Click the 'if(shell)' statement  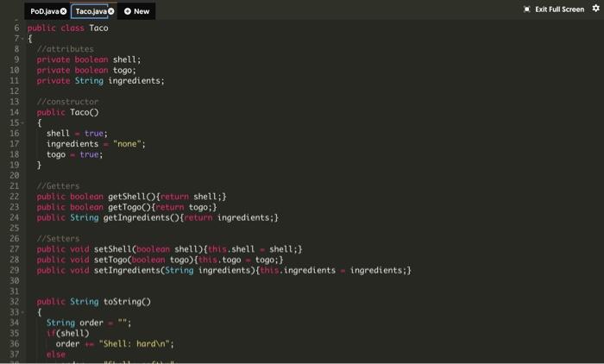(68, 333)
